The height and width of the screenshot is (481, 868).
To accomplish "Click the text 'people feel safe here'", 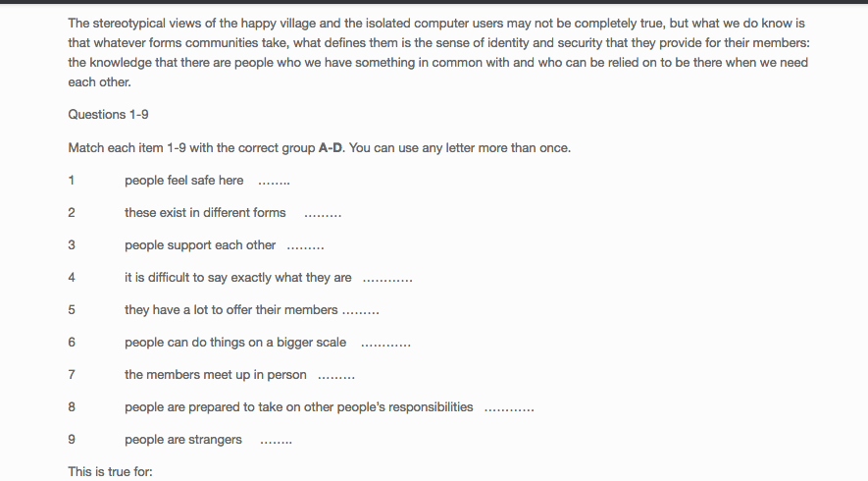I will pyautogui.click(x=183, y=180).
